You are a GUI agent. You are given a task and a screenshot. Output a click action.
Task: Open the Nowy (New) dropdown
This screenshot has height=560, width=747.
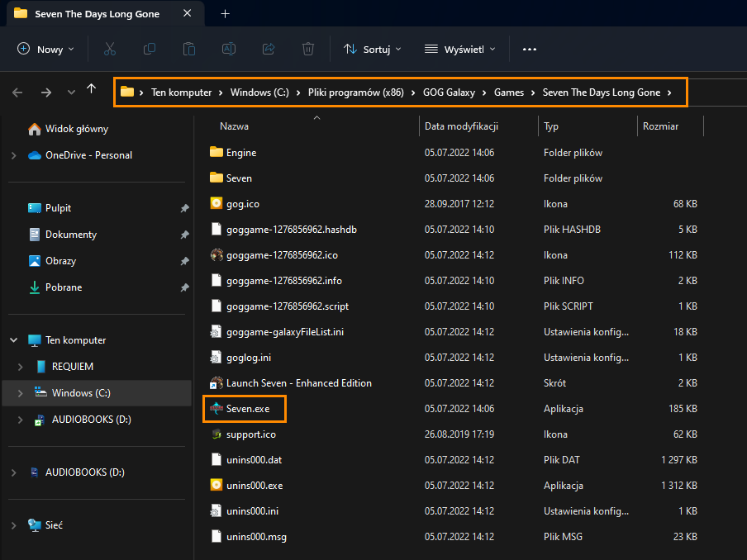click(x=45, y=49)
